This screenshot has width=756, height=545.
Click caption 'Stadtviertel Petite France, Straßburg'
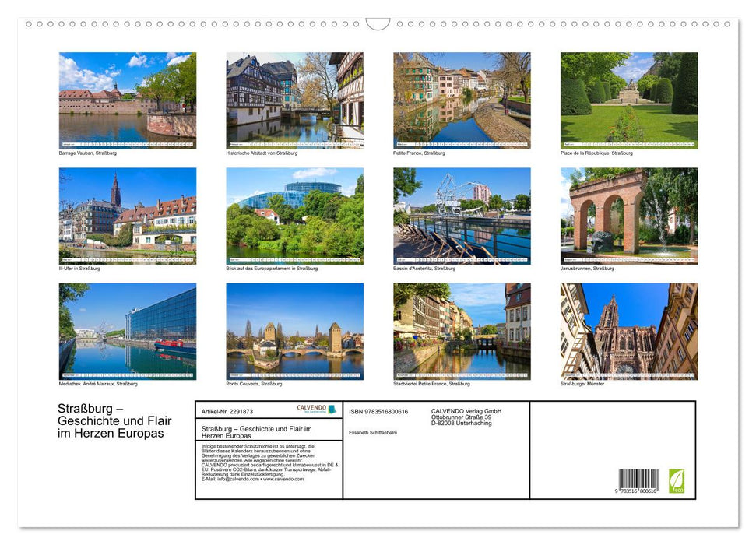point(431,384)
